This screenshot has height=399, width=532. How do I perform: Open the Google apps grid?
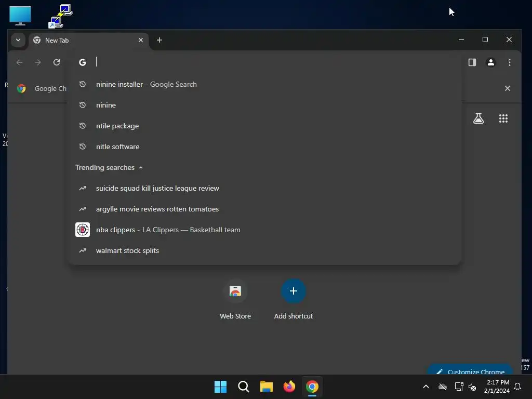coord(503,118)
